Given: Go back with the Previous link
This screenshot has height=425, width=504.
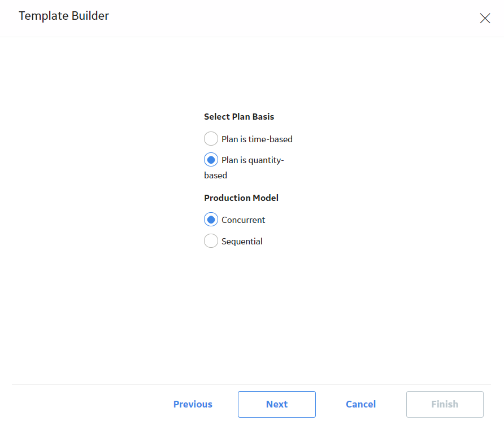Looking at the screenshot, I should (193, 404).
